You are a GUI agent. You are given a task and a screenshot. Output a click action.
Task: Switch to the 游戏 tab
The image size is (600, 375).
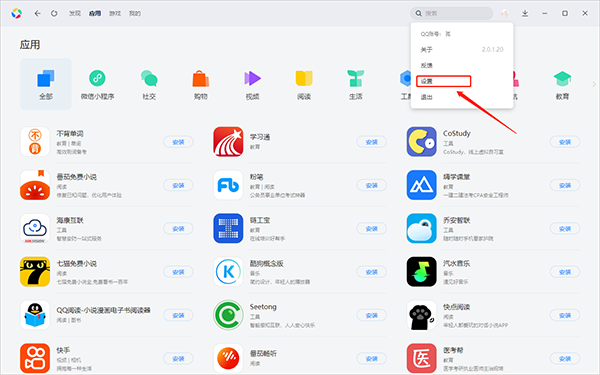click(115, 13)
